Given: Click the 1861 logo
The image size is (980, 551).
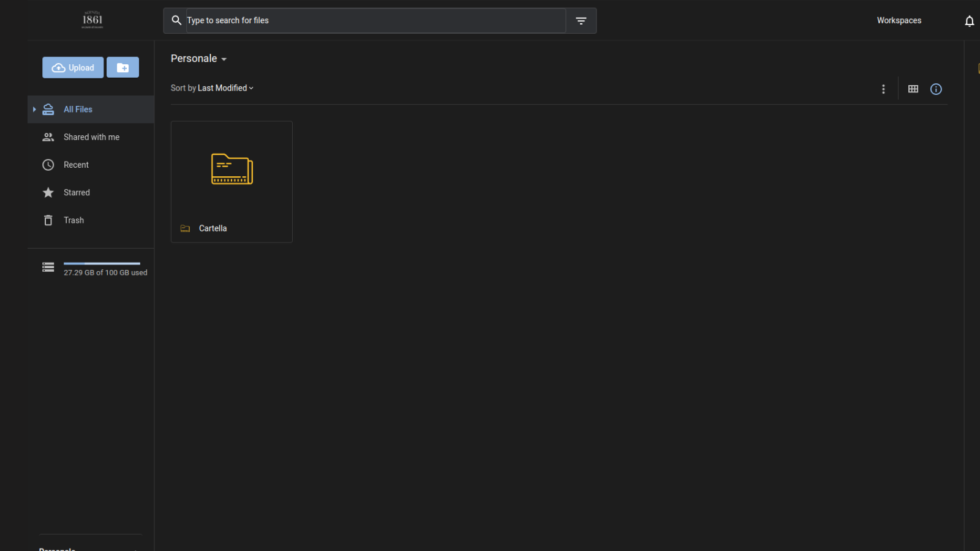Looking at the screenshot, I should pyautogui.click(x=92, y=20).
